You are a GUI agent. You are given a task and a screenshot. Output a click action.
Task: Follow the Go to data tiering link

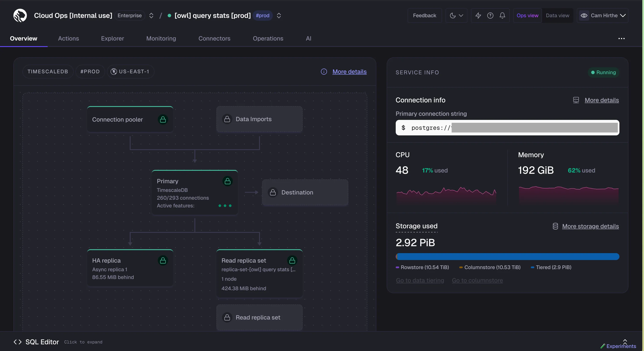[420, 280]
